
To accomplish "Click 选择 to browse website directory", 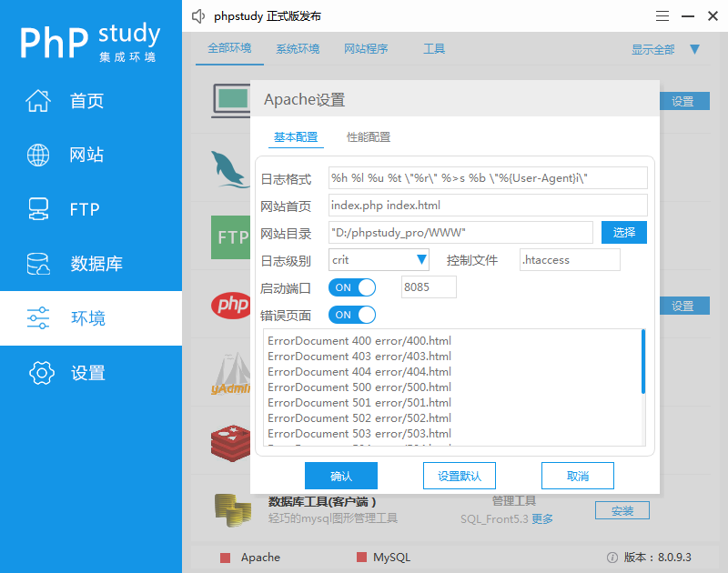I will 624,232.
